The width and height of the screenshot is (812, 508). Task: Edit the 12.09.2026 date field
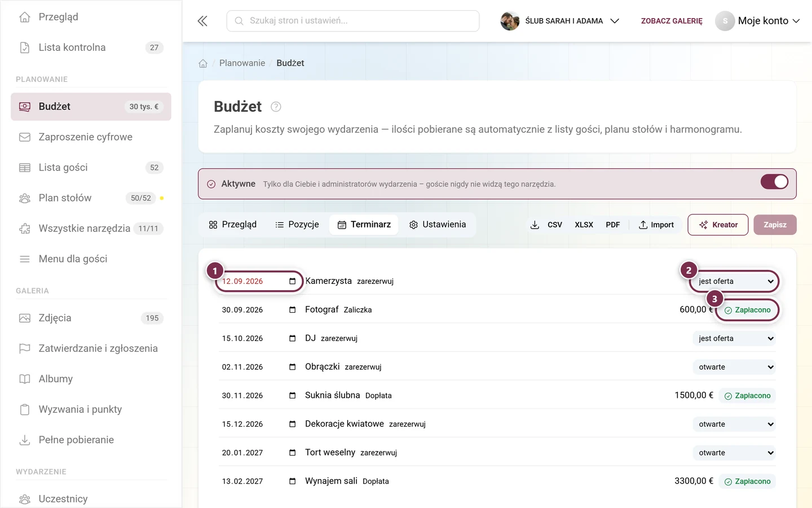click(x=259, y=281)
